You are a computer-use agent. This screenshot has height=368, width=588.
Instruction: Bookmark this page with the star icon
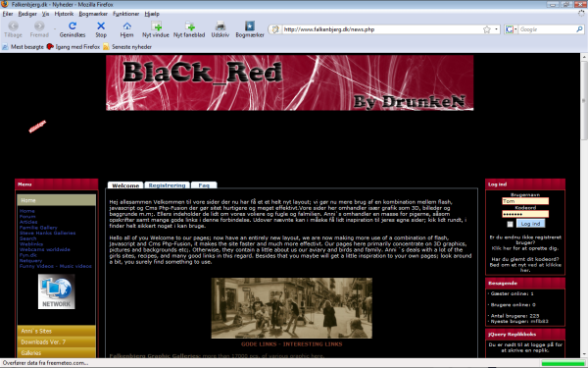tap(487, 29)
